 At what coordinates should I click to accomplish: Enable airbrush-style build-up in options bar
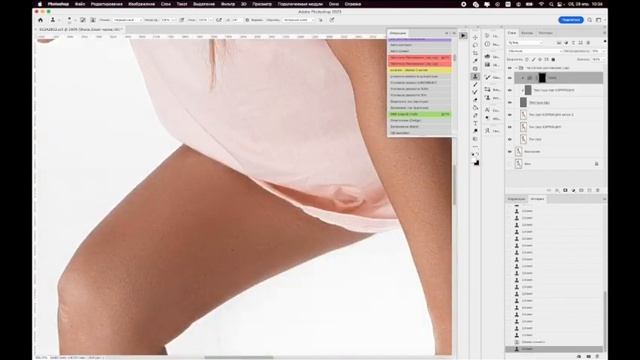point(219,20)
